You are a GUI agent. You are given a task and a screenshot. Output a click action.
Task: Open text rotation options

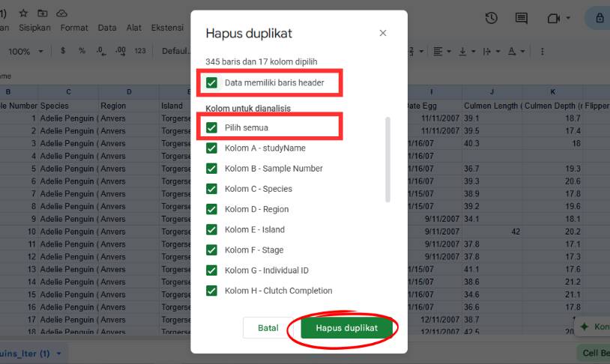coord(516,52)
